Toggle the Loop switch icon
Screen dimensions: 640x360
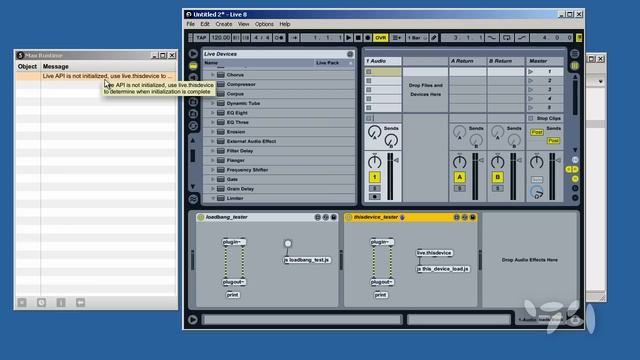(x=507, y=38)
